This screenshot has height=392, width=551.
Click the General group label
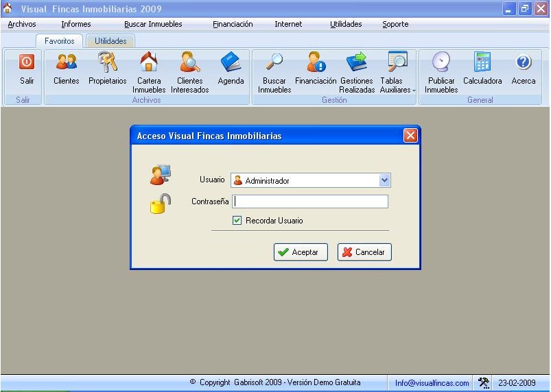coord(480,100)
